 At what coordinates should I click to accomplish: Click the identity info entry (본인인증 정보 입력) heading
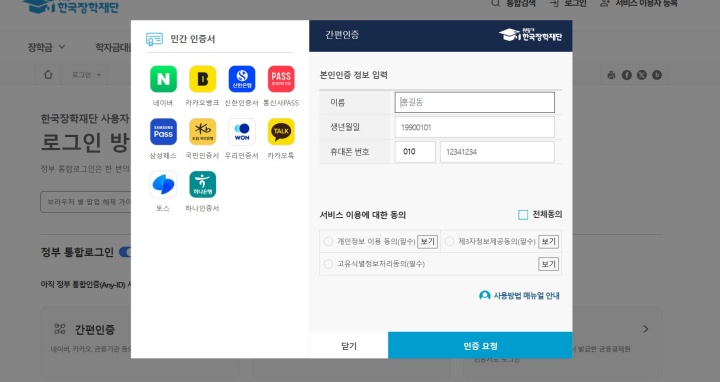click(354, 75)
